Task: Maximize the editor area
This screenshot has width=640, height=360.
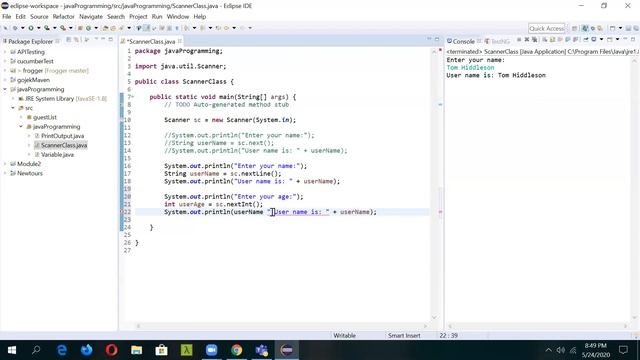Action: pos(437,39)
